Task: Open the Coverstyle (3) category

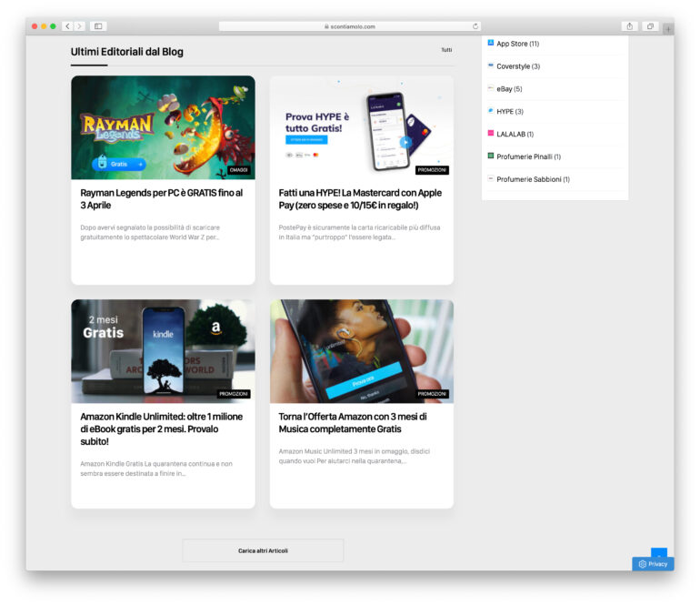Action: 518,66
